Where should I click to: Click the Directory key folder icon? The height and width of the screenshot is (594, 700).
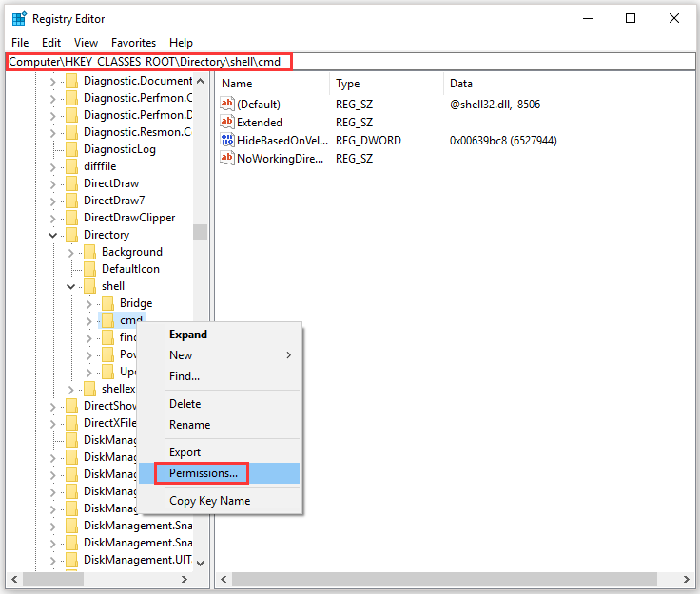pyautogui.click(x=72, y=235)
